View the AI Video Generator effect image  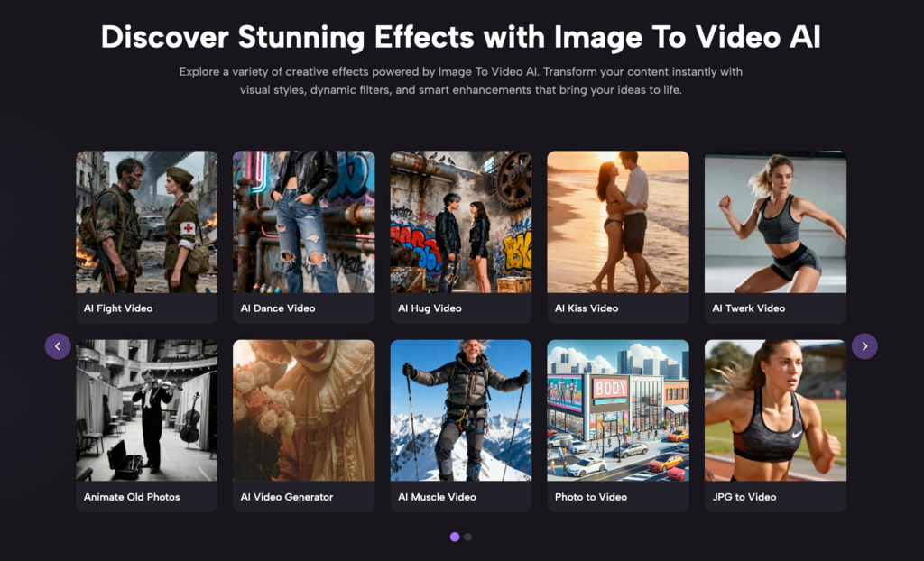point(303,410)
